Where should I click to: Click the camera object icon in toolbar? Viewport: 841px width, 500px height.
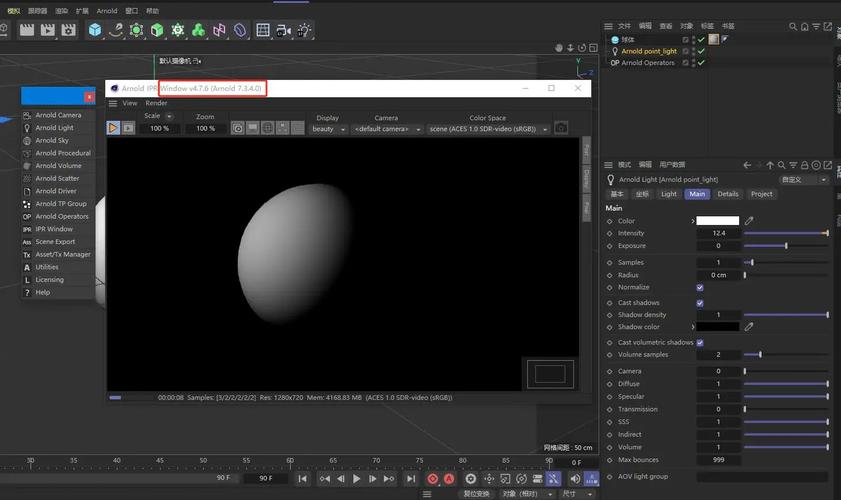[x=283, y=31]
